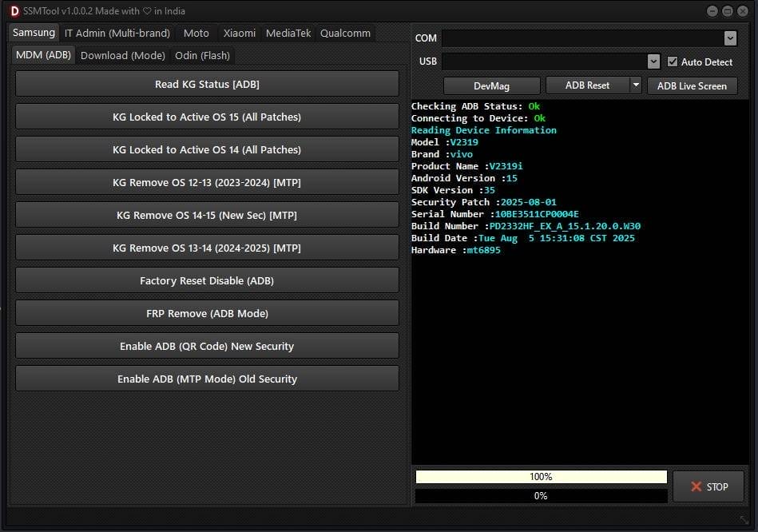The image size is (758, 532).
Task: Click the 100% progress bar
Action: tap(541, 476)
